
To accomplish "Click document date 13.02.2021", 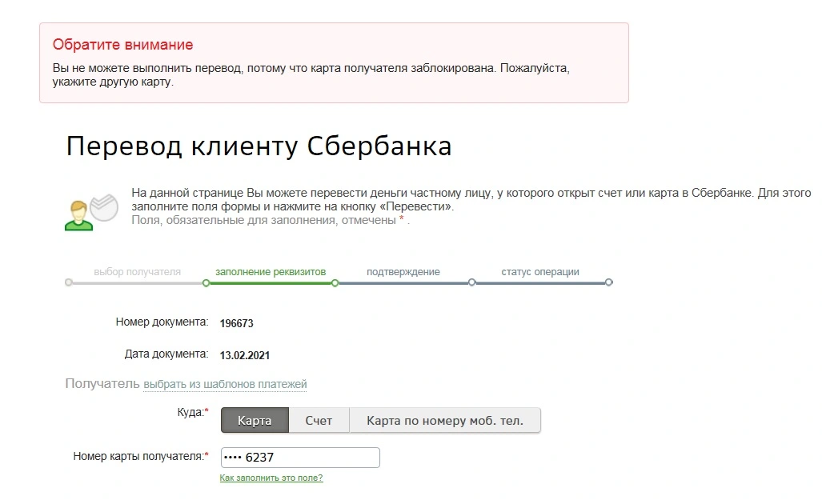I will pyautogui.click(x=245, y=355).
